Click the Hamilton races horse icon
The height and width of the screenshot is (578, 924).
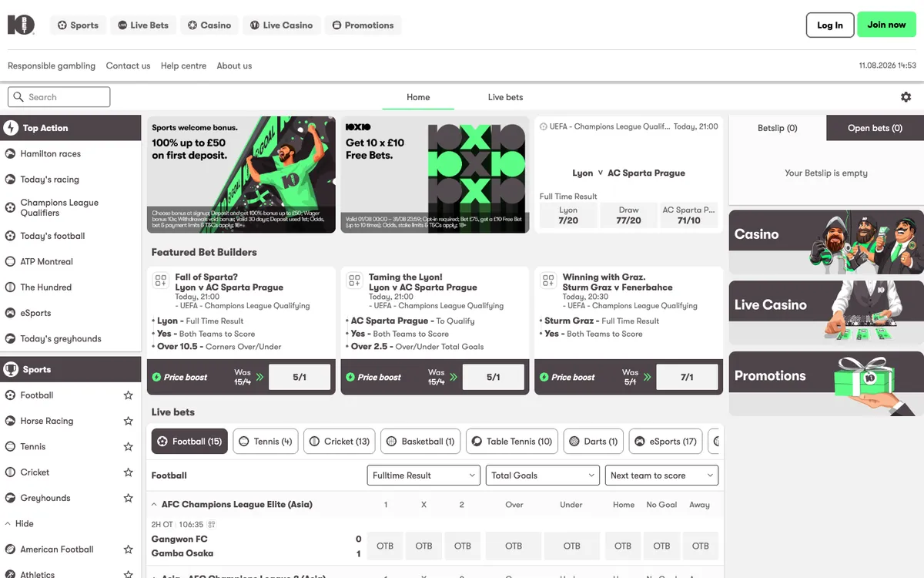click(x=10, y=153)
